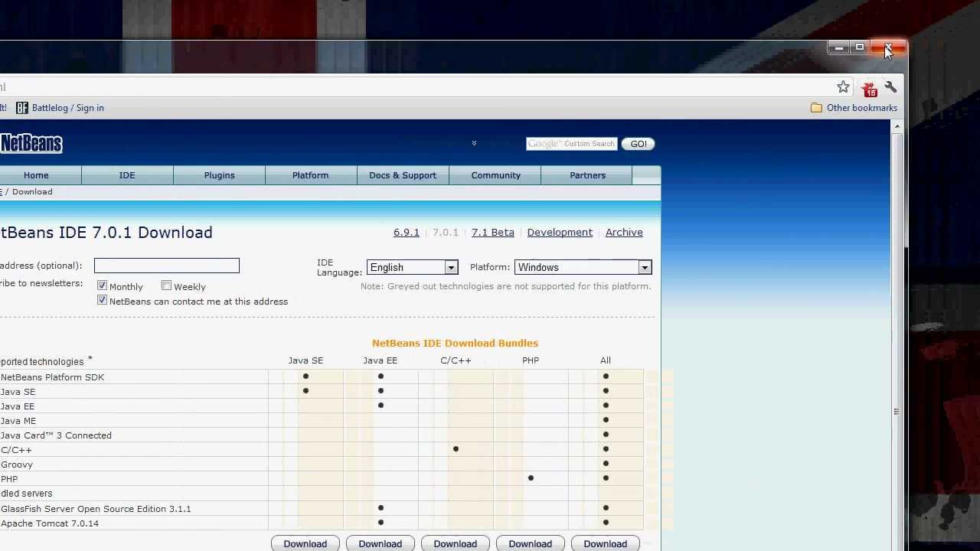The width and height of the screenshot is (980, 551).
Task: Download the Java EE bundle
Action: tap(380, 543)
